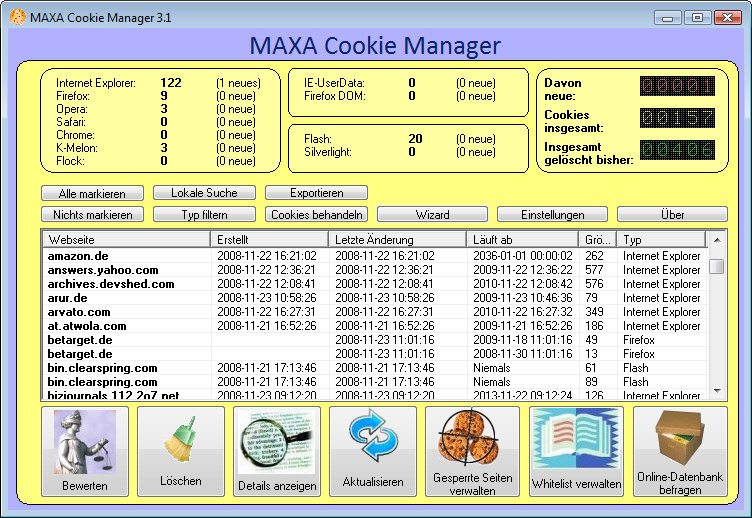Minimize the MAXA Cookie Manager window
This screenshot has height=518, width=752.
tap(667, 18)
